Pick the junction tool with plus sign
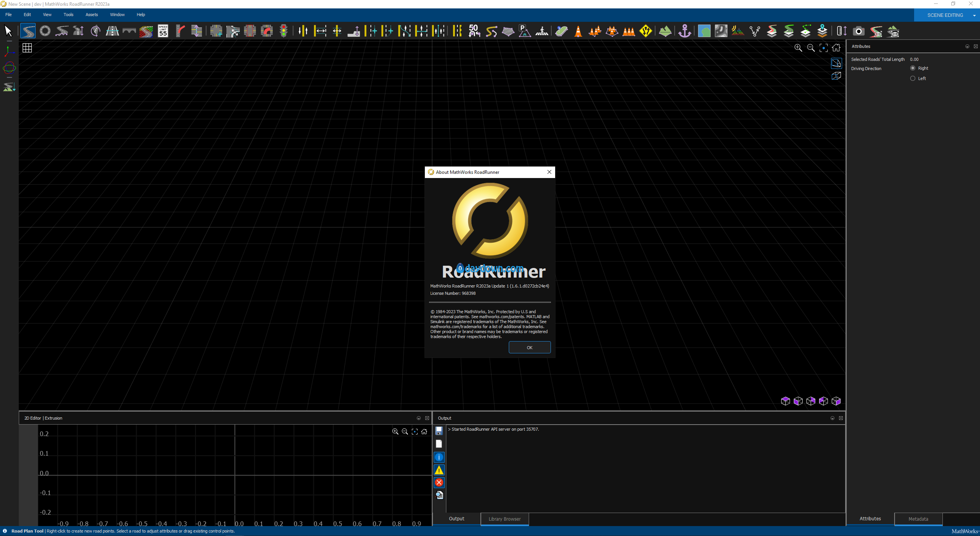This screenshot has height=536, width=980. 216,31
